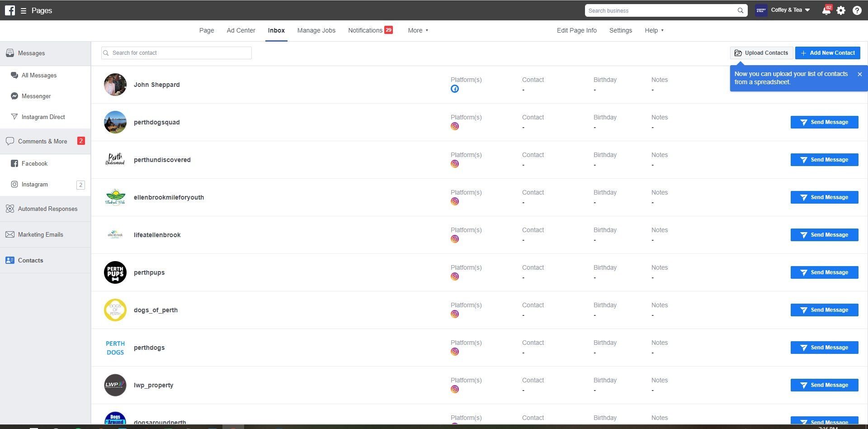The width and height of the screenshot is (868, 429).
Task: Expand the Help dropdown menu
Action: tap(654, 30)
